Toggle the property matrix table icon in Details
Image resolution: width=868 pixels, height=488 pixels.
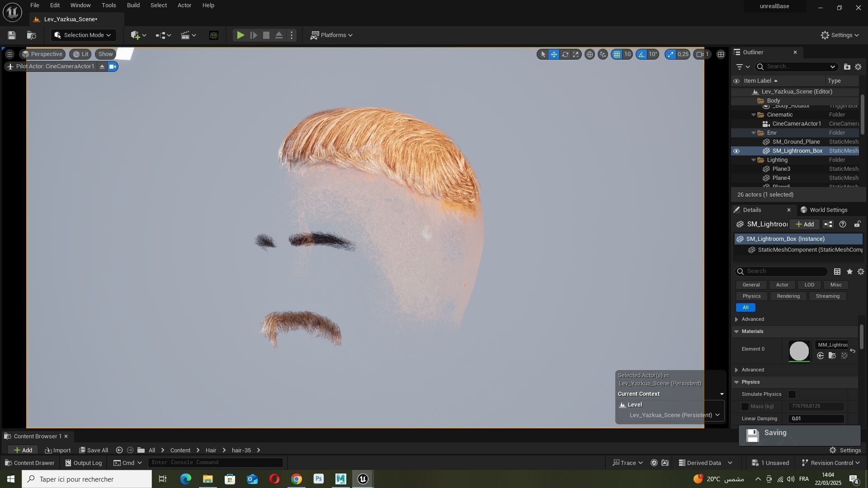point(837,272)
